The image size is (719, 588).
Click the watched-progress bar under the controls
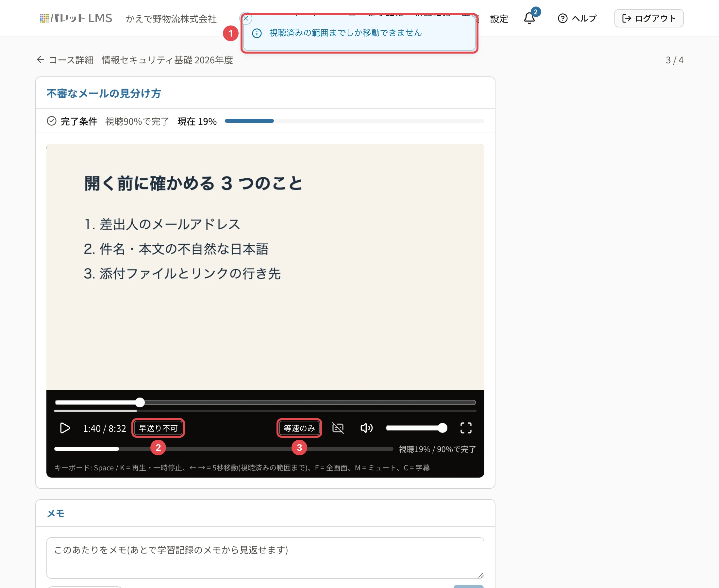point(224,449)
